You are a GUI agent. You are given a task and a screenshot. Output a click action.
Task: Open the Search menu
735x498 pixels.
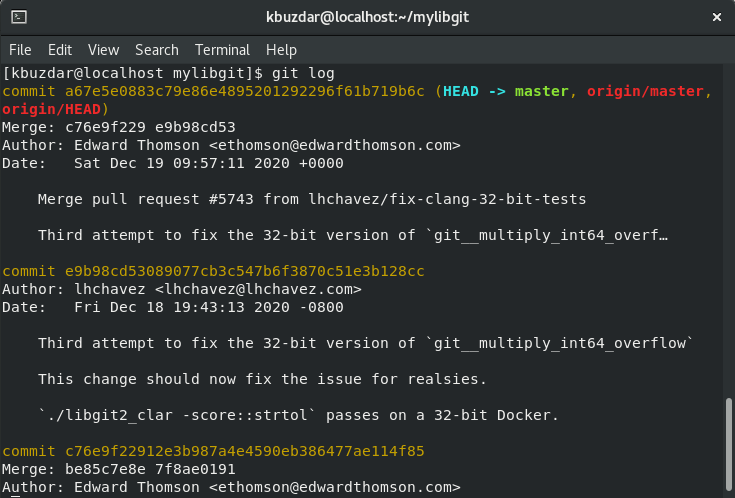click(157, 49)
